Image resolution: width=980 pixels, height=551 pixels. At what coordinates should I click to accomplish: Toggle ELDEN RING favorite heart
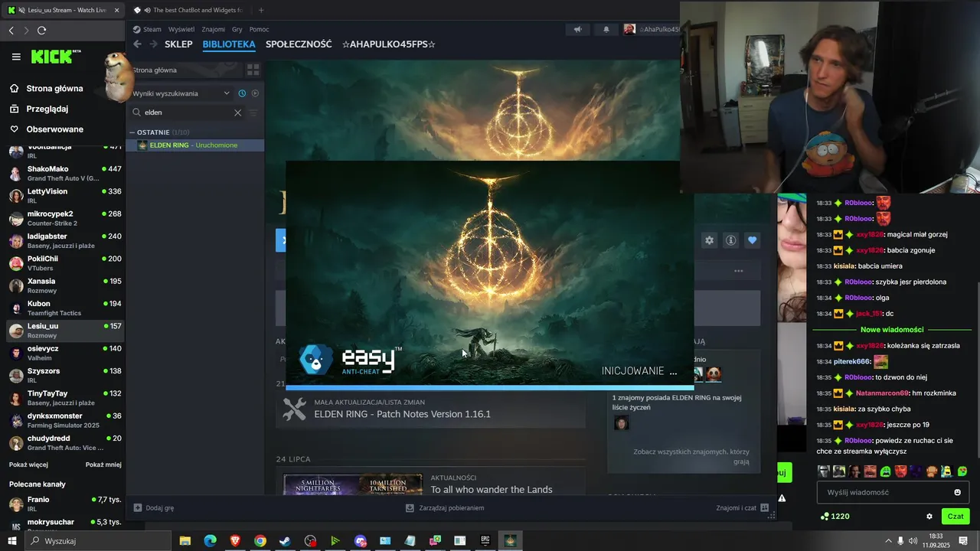(x=752, y=240)
